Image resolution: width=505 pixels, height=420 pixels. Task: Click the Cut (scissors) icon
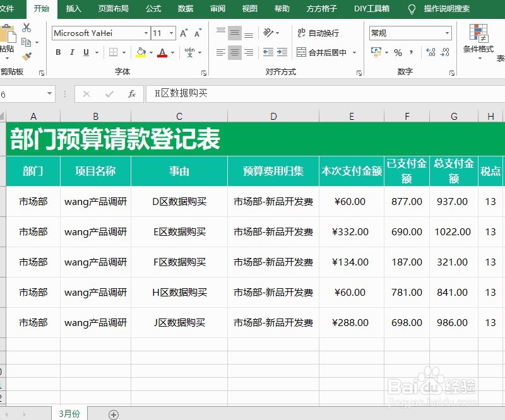pos(27,28)
